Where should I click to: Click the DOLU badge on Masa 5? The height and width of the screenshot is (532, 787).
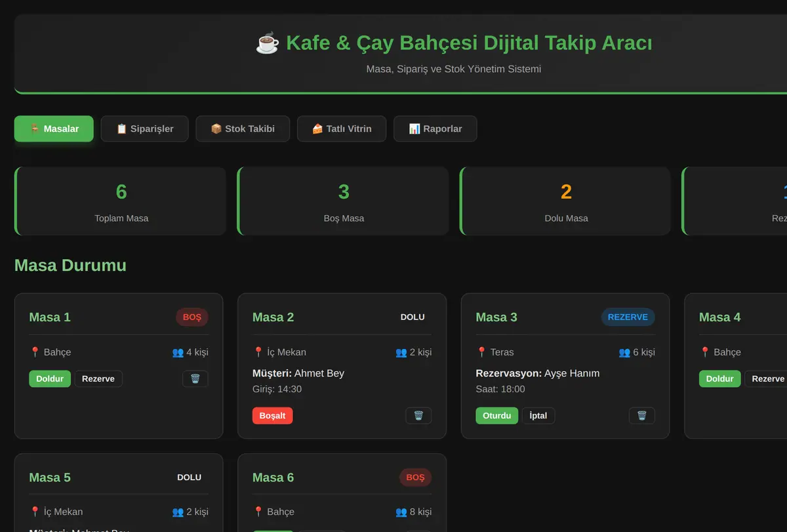click(x=189, y=477)
